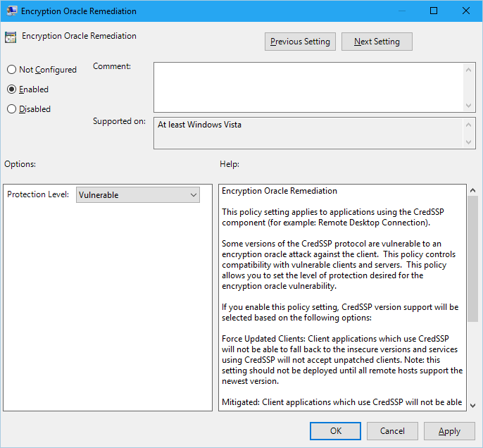The width and height of the screenshot is (483, 448).
Task: Click the policy setting icon beside the heading
Action: click(x=11, y=37)
